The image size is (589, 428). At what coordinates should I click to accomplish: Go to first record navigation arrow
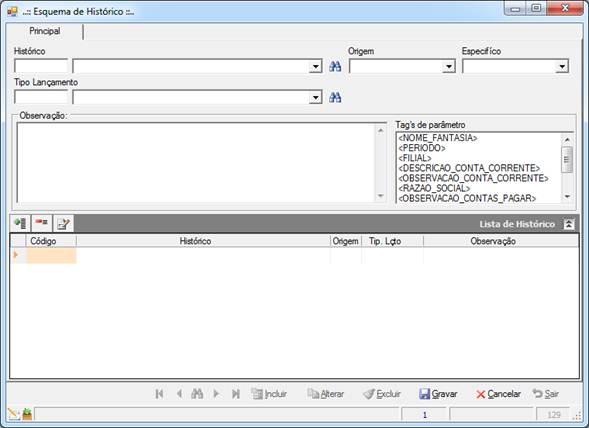coord(159,393)
